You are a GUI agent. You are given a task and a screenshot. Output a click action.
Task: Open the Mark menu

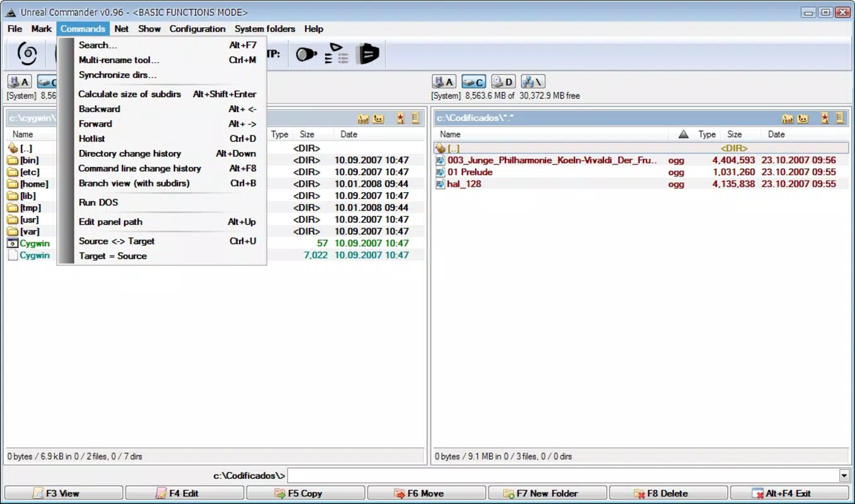42,28
